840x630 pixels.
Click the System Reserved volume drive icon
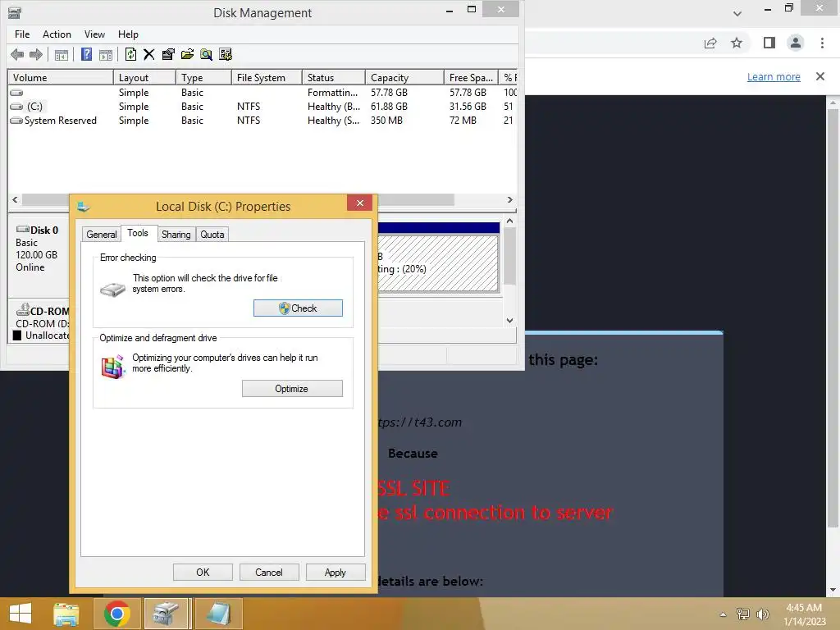point(16,121)
